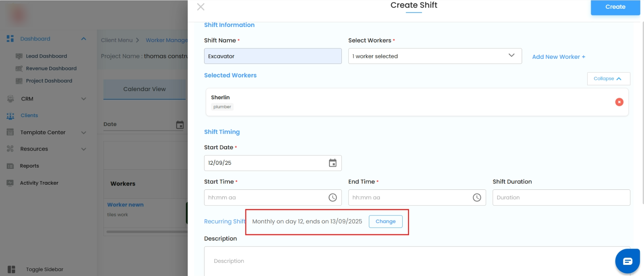Switch to the Calendar View tab
The image size is (644, 276).
point(145,89)
